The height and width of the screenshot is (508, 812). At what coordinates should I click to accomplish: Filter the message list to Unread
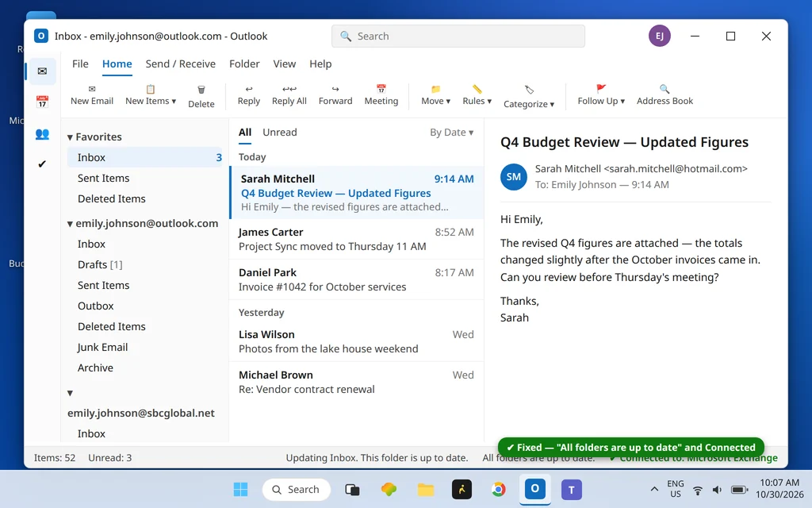click(280, 133)
